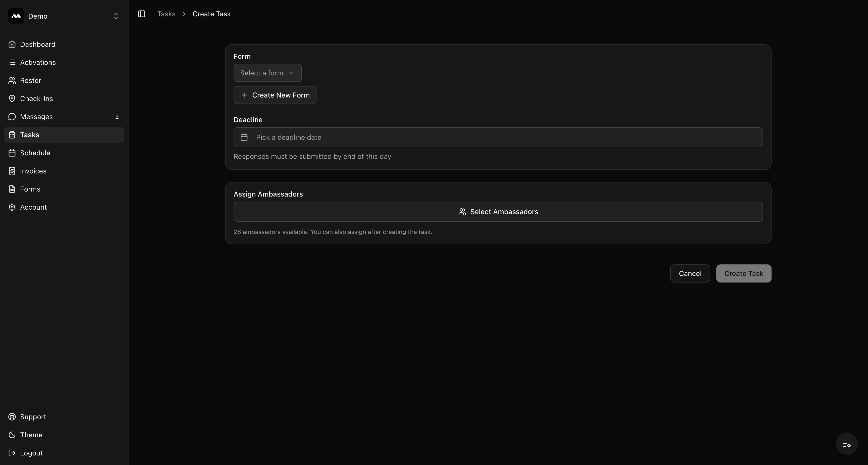Screen dimensions: 868x465
Task: Switch to dark/light mode via Theme
Action: coord(31,435)
